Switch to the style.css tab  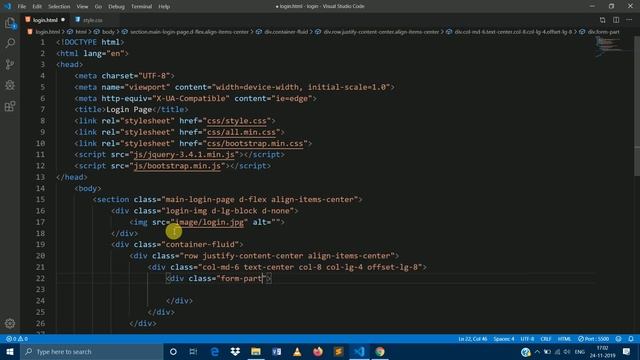pos(93,20)
